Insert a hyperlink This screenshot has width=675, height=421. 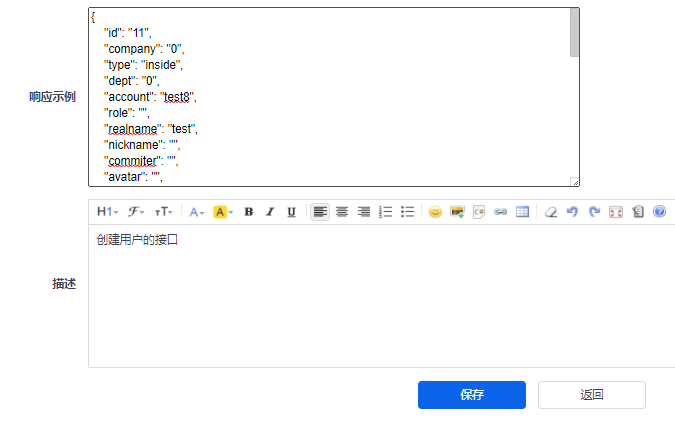point(500,212)
